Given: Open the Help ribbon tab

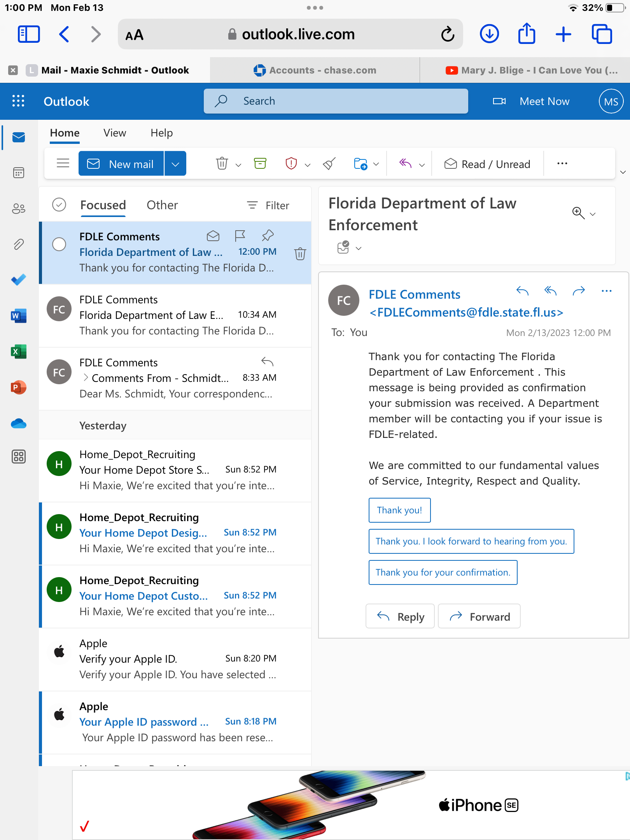Looking at the screenshot, I should [161, 133].
